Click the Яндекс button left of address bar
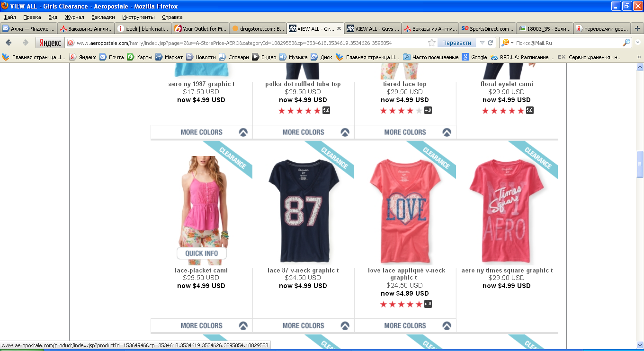The width and height of the screenshot is (644, 351). point(50,43)
